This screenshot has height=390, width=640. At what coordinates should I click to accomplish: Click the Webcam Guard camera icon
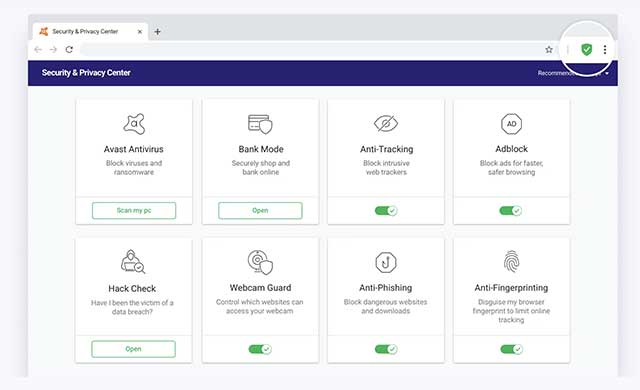click(260, 262)
